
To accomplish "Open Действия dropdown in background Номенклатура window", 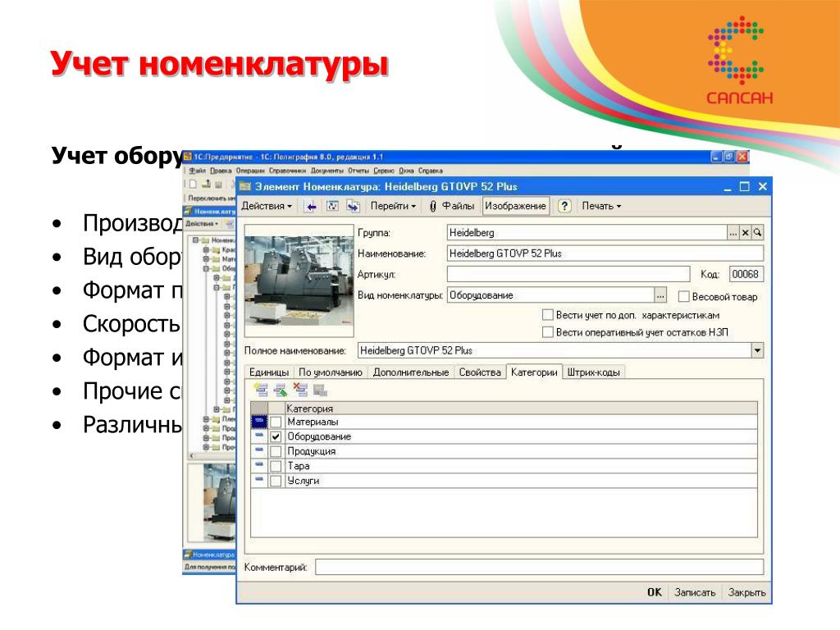I will pyautogui.click(x=202, y=223).
